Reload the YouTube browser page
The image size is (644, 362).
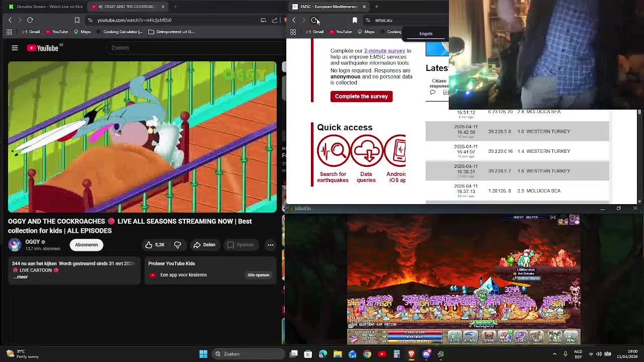pos(30,20)
